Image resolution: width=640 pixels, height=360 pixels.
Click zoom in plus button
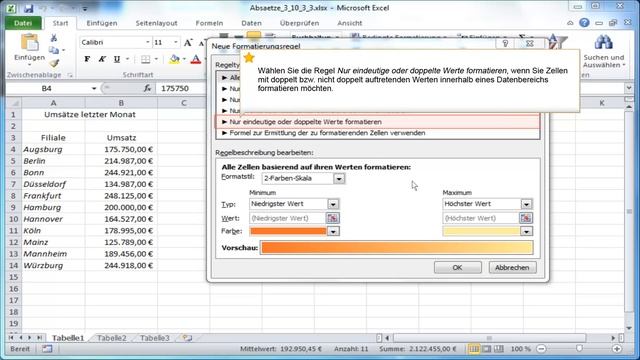click(617, 349)
